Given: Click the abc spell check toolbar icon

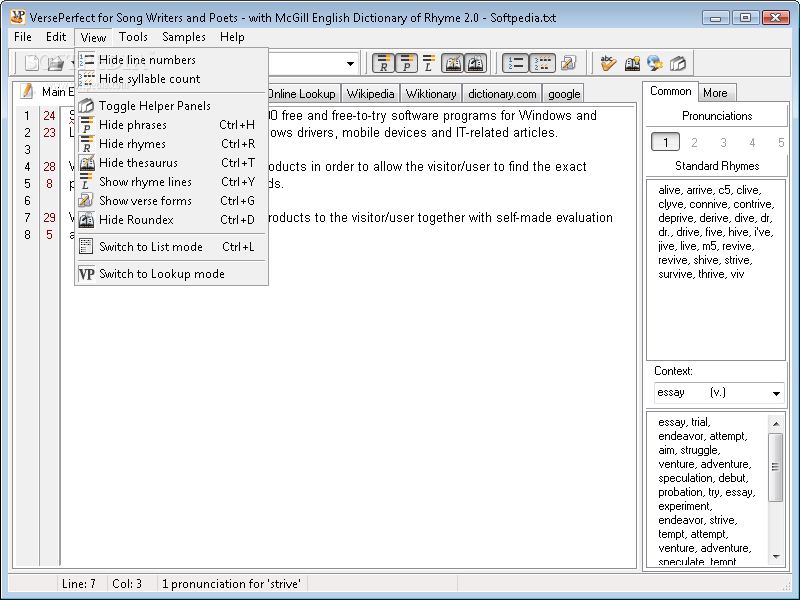Looking at the screenshot, I should point(608,63).
